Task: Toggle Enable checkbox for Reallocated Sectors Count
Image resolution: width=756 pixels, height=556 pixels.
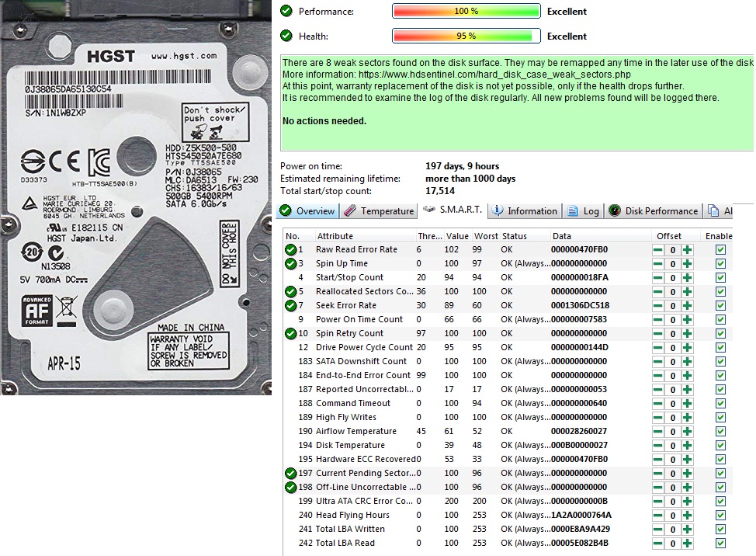Action: tap(720, 292)
